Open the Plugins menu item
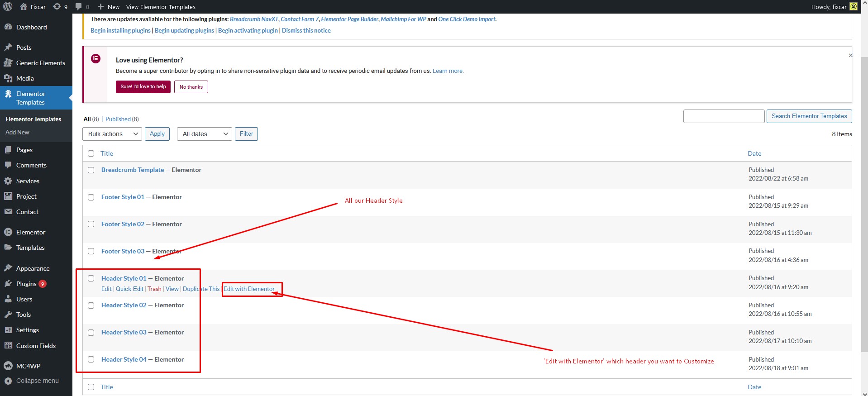 pos(26,284)
